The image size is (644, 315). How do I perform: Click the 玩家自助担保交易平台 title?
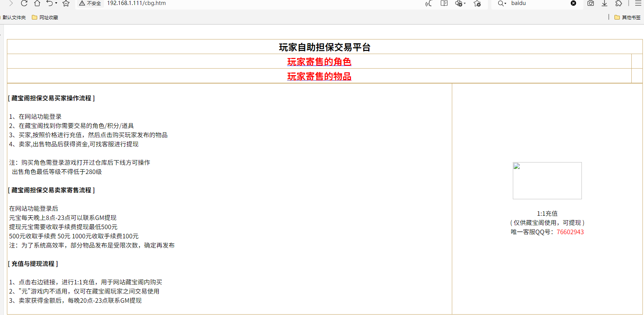click(324, 47)
